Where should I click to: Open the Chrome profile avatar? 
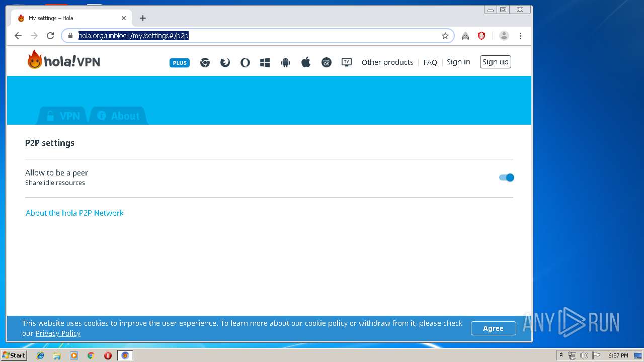coord(504,36)
